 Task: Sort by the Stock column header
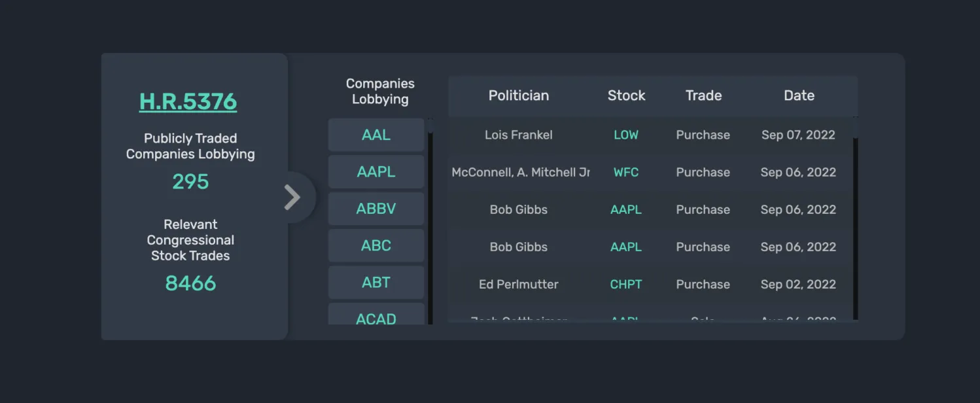tap(626, 96)
